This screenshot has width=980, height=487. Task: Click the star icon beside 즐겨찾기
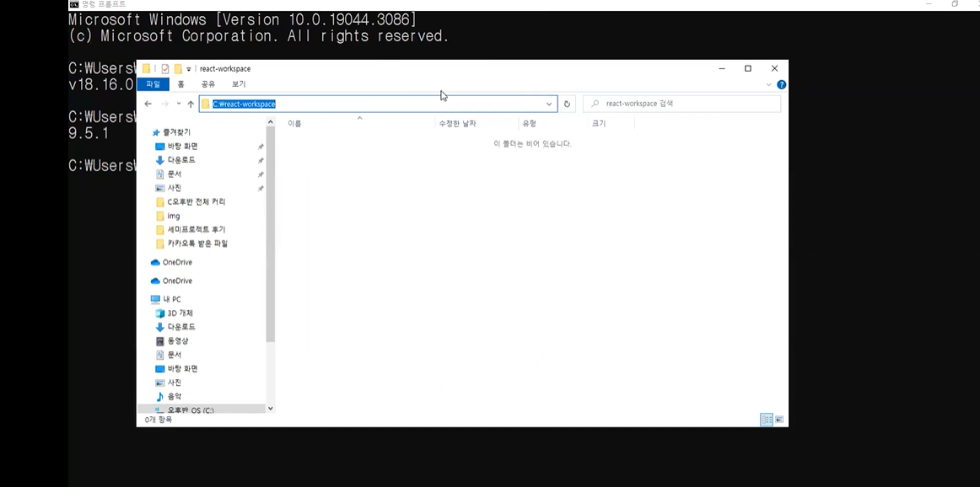(156, 132)
